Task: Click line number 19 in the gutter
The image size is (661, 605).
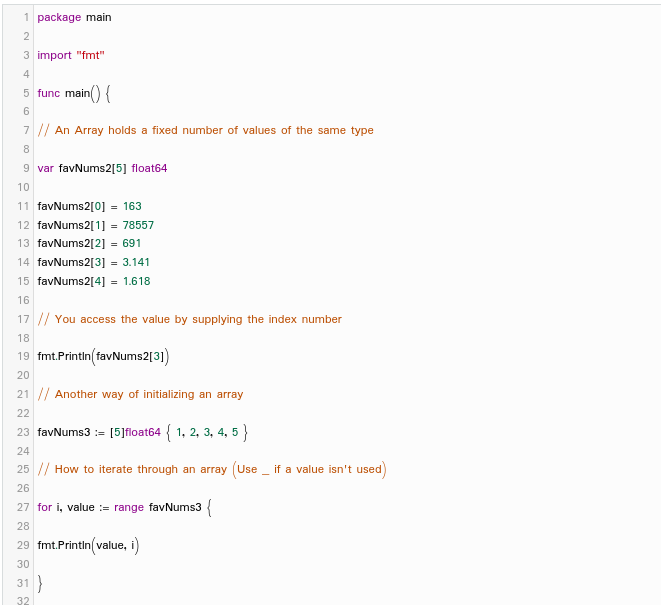Action: (x=23, y=357)
